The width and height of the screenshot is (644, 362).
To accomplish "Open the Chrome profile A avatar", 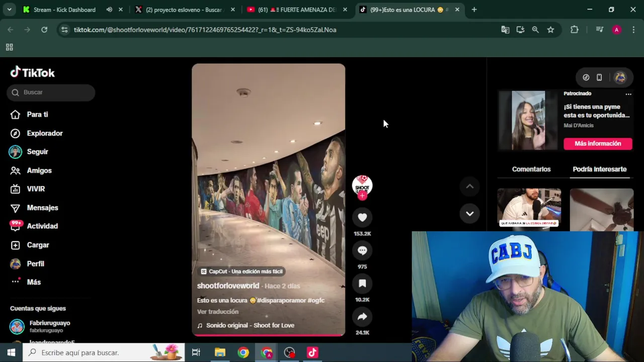I will (x=616, y=30).
